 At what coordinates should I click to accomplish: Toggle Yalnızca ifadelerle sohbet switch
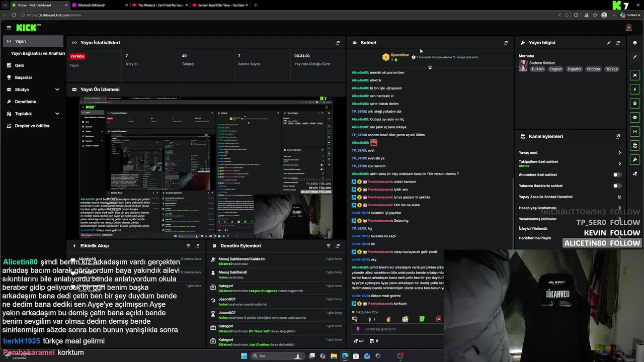coord(617,186)
